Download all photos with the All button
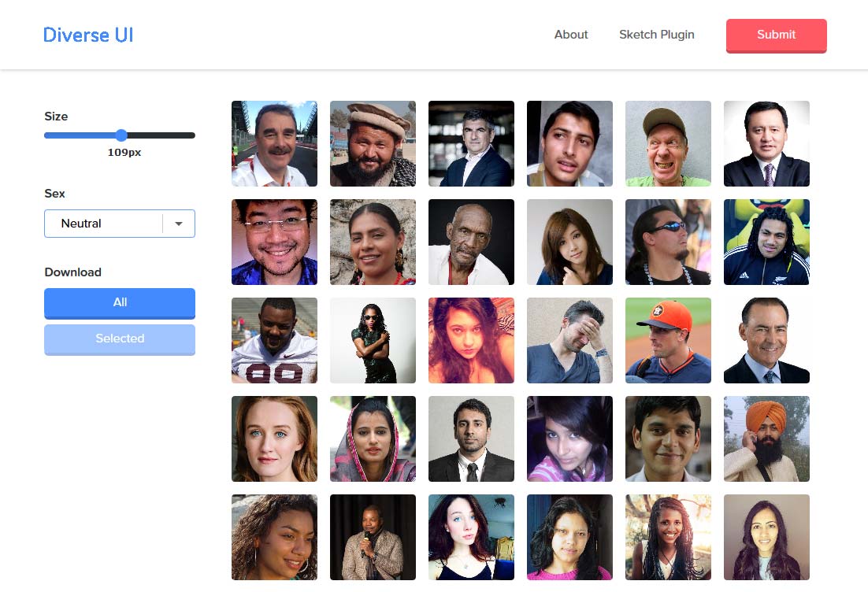This screenshot has width=868, height=592. click(119, 303)
